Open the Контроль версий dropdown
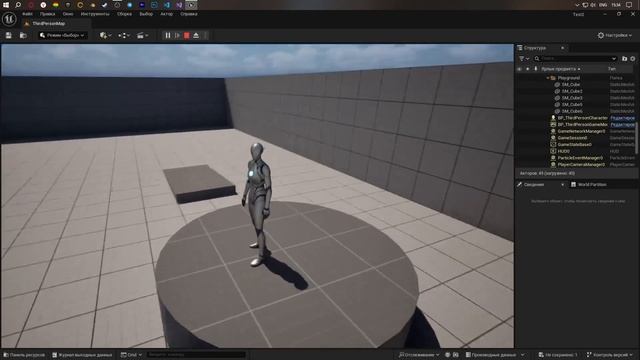 coord(610,355)
